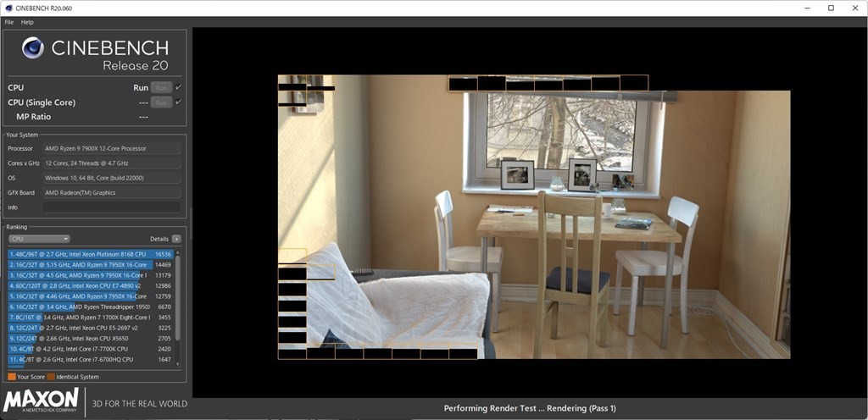Click the Maxon logo
Viewport: 868px width, 420px height.
click(42, 401)
